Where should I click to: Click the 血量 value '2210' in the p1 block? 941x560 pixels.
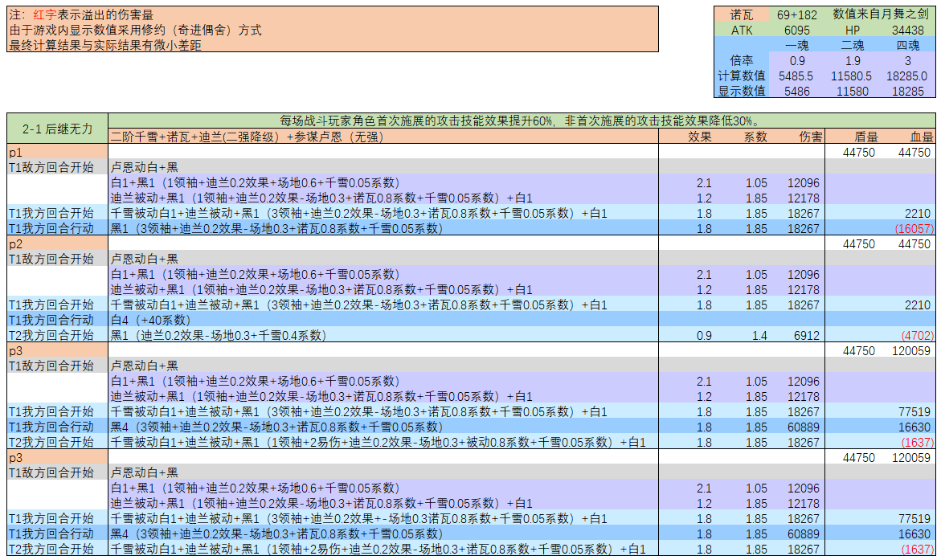pyautogui.click(x=917, y=213)
